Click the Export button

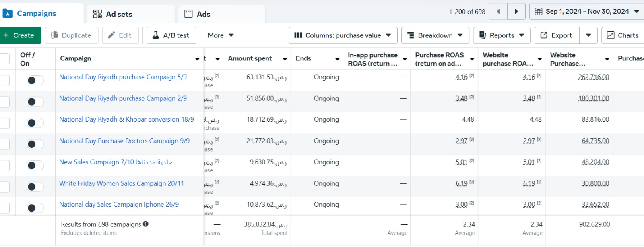[557, 35]
